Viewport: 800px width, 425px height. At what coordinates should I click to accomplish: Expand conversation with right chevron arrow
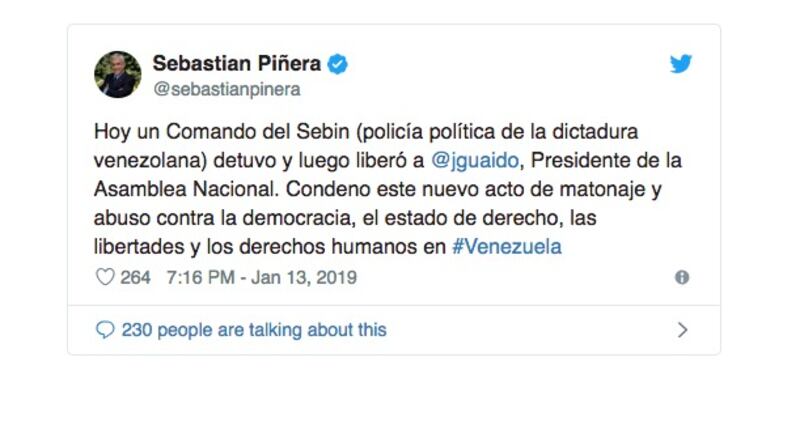tap(682, 330)
